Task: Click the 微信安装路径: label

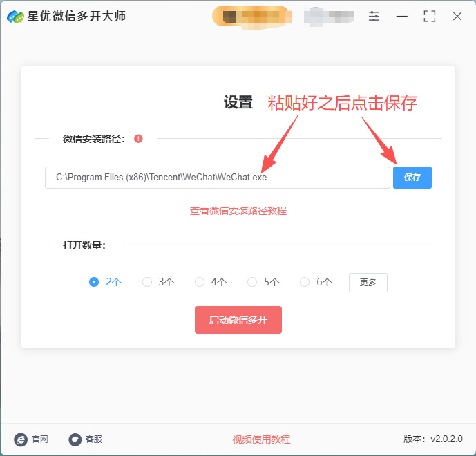Action: (94, 139)
